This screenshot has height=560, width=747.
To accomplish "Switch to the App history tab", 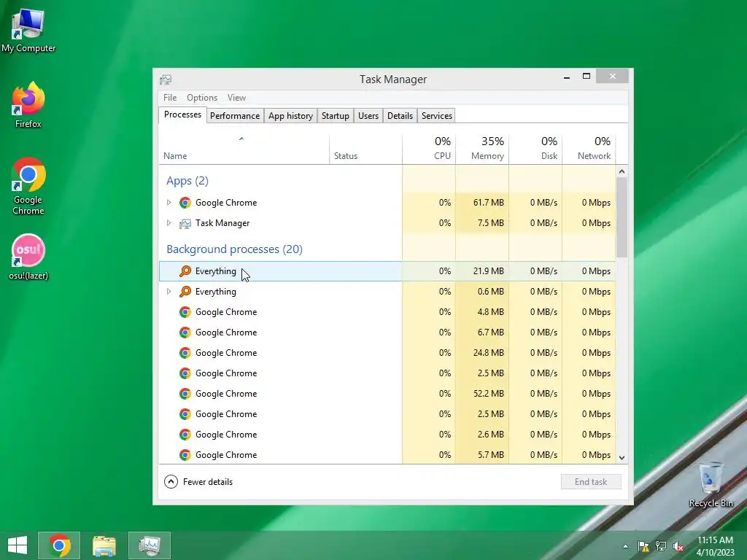I will click(x=290, y=116).
